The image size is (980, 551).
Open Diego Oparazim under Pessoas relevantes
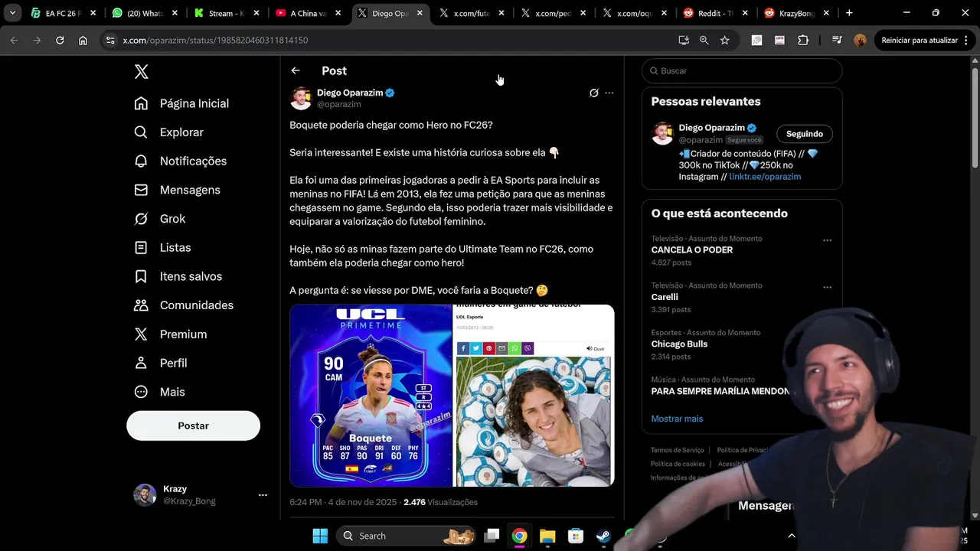click(x=712, y=128)
